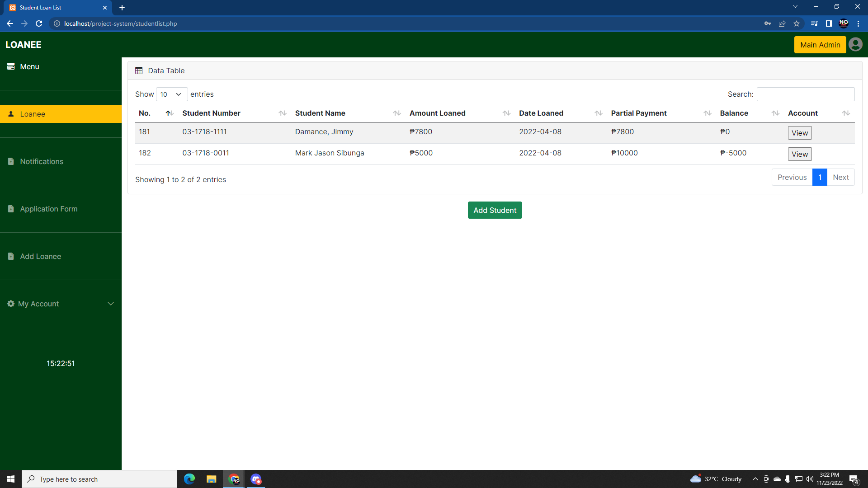The height and width of the screenshot is (488, 868).
Task: Toggle sorting on the Balance column
Action: [x=774, y=113]
